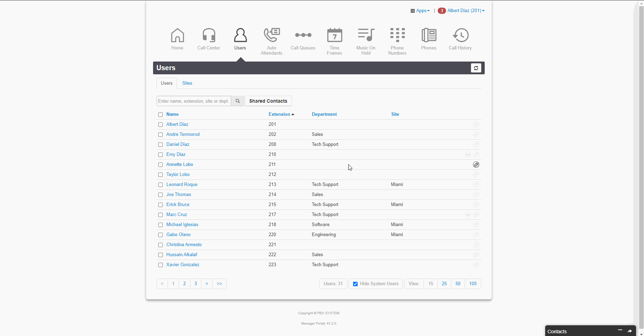Image resolution: width=644 pixels, height=336 pixels.
Task: Sort the list by Name
Action: [x=172, y=114]
